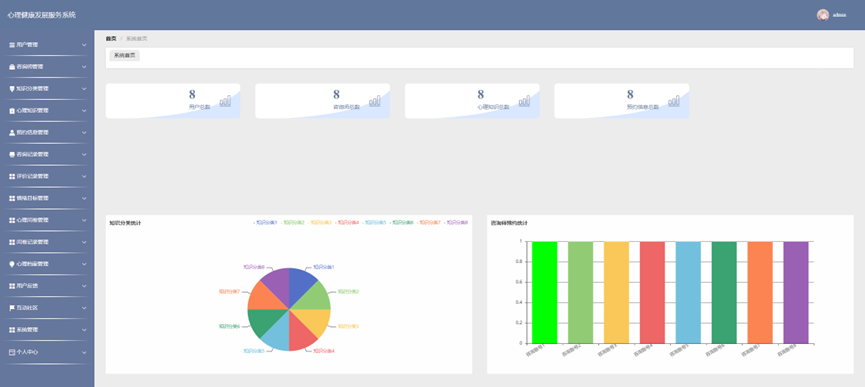
Task: Click the 评价记录管理 grid icon
Action: [x=12, y=176]
